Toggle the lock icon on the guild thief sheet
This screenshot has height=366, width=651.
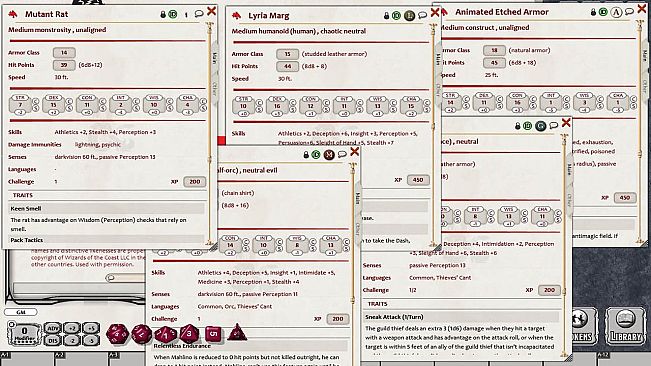coord(517,126)
